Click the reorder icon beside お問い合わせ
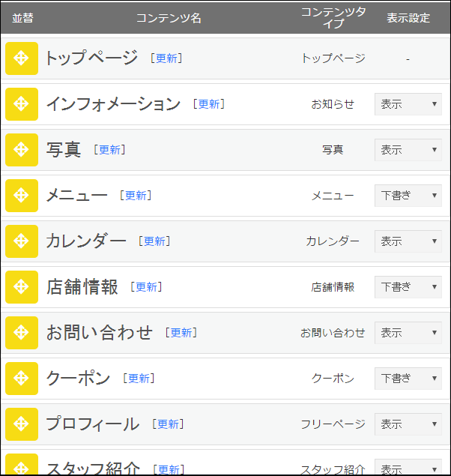 coord(21,333)
